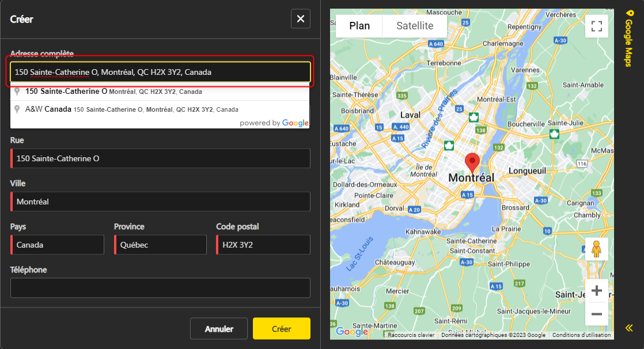This screenshot has height=349, width=644.
Task: Click the Street View pegman icon
Action: click(x=596, y=249)
